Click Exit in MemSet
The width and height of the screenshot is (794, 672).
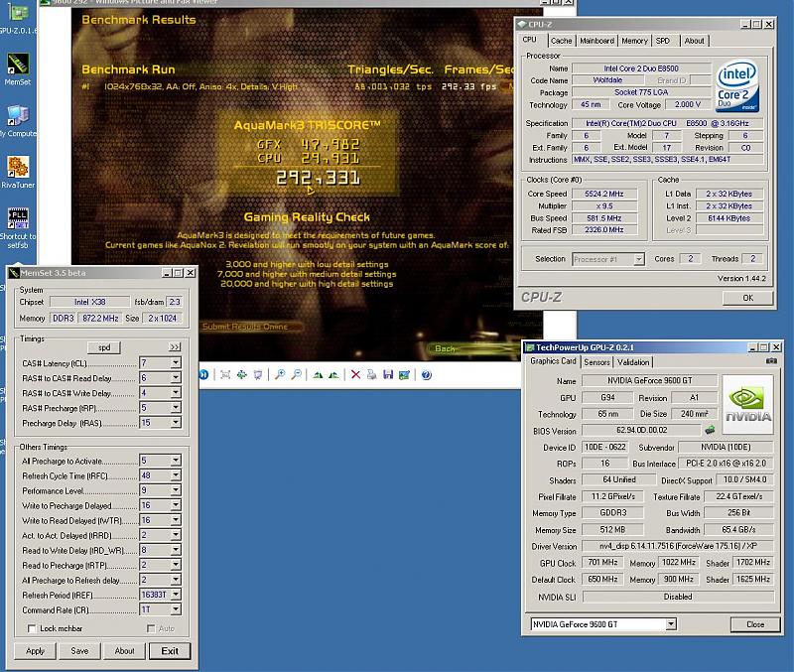click(x=170, y=651)
